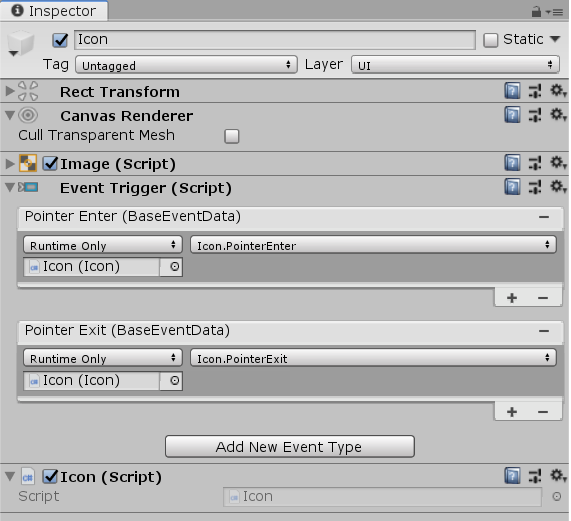Open Canvas Renderer preset selector icon
Image resolution: width=571 pixels, height=521 pixels.
coord(535,115)
